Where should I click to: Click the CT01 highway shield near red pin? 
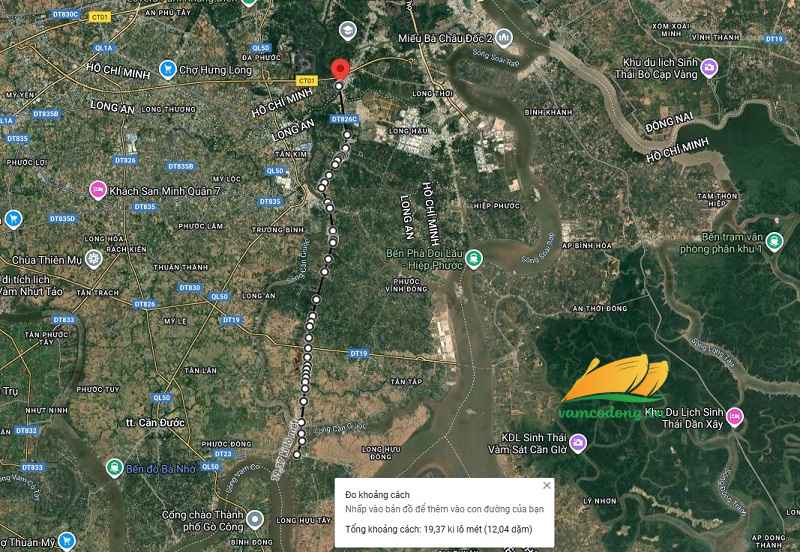pos(307,81)
